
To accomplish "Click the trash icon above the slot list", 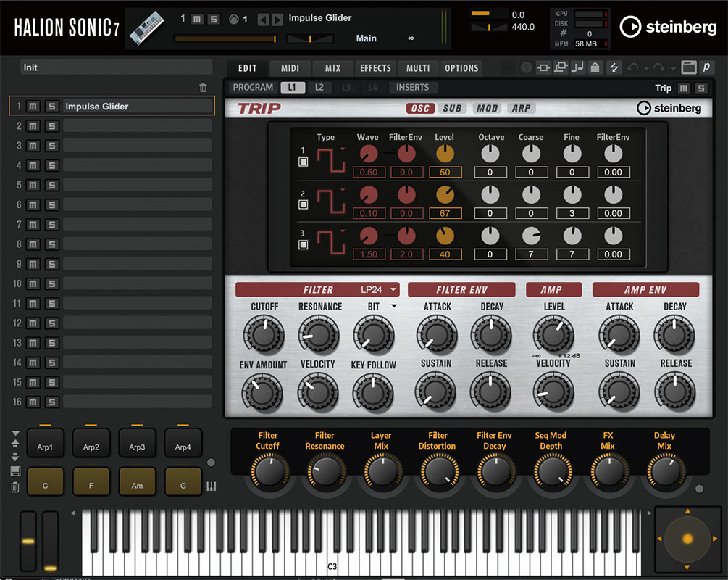I will click(x=203, y=88).
